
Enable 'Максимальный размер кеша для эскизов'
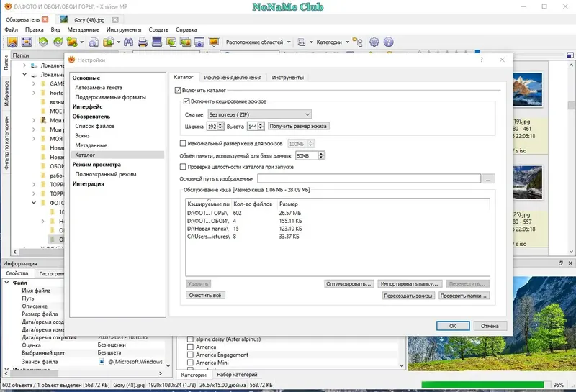[183, 143]
